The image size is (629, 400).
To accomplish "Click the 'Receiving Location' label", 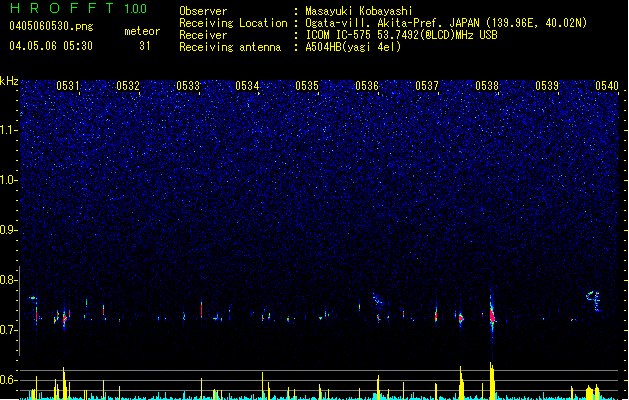I will (233, 23).
